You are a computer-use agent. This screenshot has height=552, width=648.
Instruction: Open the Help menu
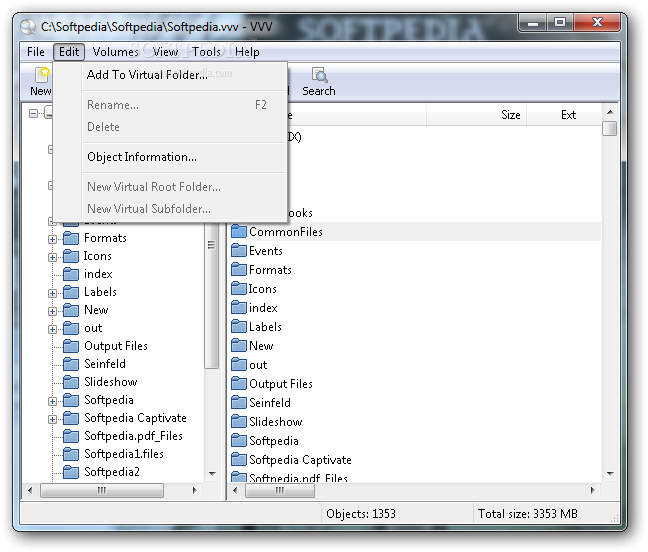[247, 52]
